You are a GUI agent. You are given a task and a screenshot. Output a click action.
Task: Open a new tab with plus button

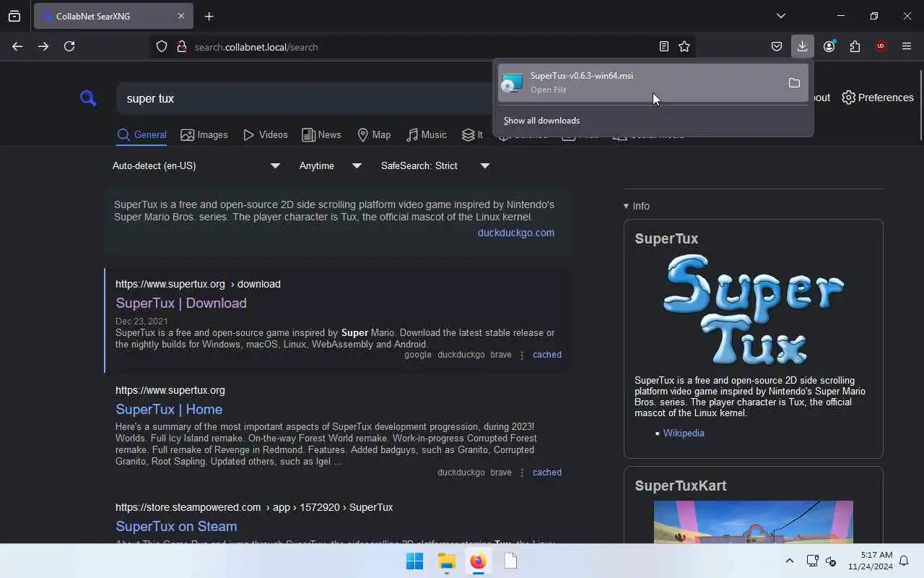(209, 16)
